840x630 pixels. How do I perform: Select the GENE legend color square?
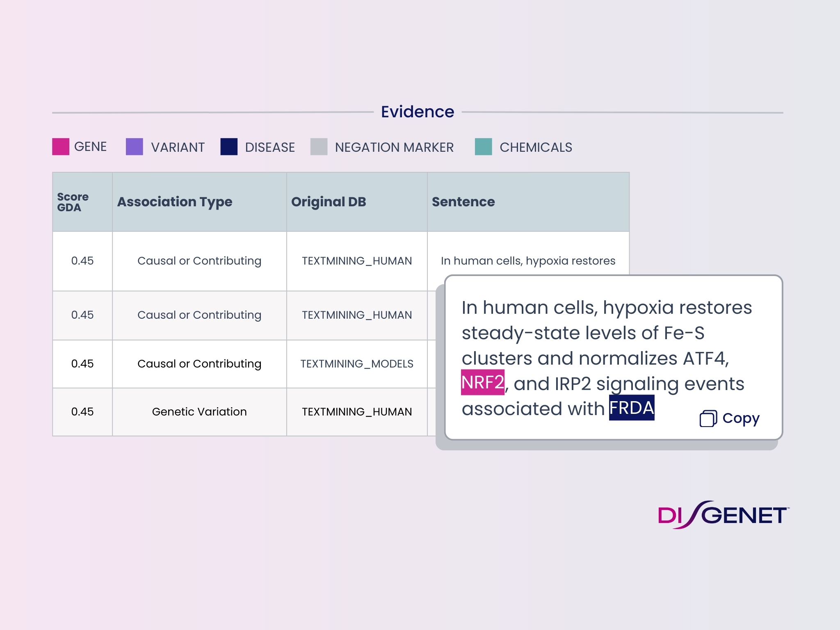coord(60,146)
